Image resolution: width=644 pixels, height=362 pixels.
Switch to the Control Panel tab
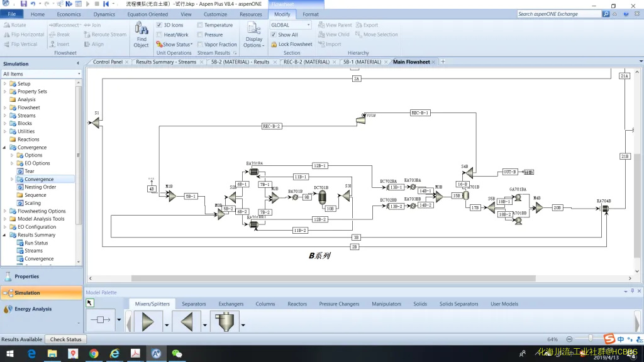click(108, 62)
